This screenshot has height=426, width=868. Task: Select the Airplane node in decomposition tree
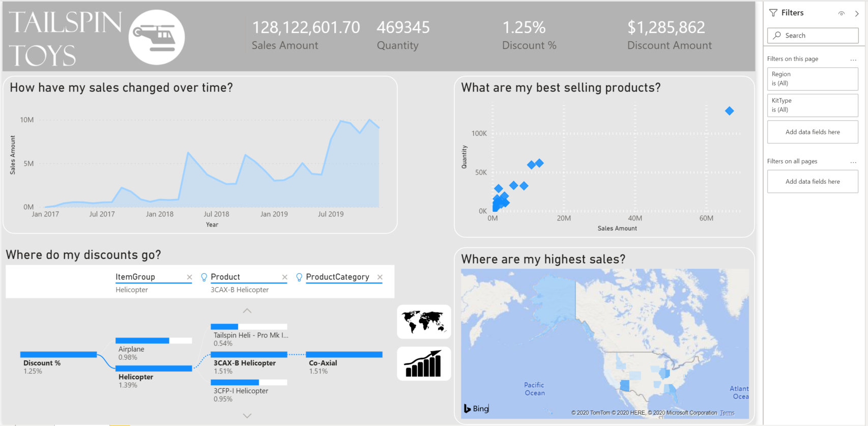point(154,340)
